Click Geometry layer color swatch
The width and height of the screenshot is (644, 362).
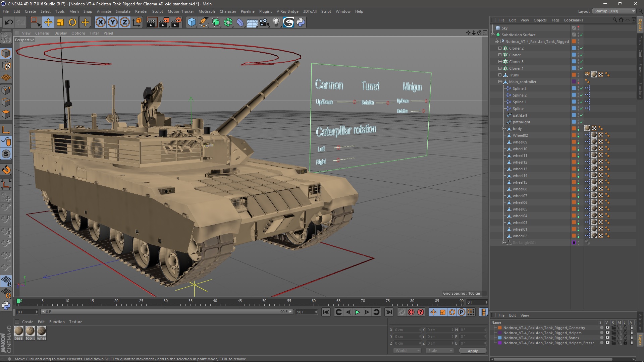click(x=500, y=328)
